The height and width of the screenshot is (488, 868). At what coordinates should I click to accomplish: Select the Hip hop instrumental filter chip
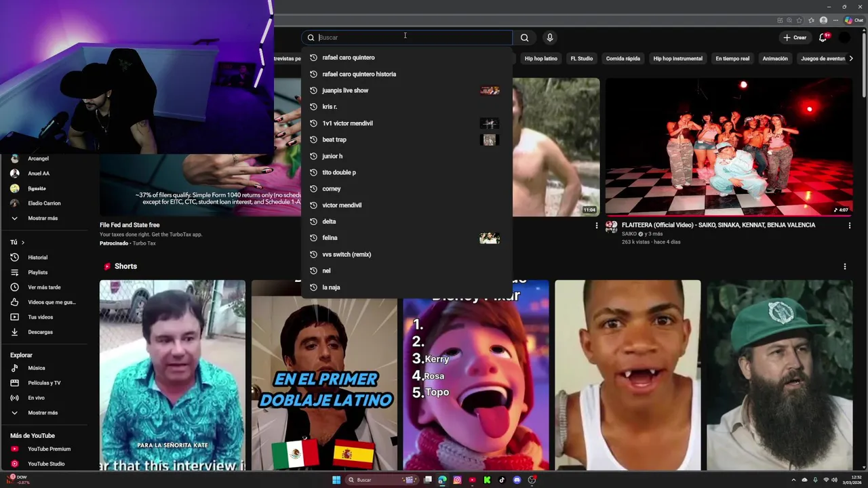point(677,59)
